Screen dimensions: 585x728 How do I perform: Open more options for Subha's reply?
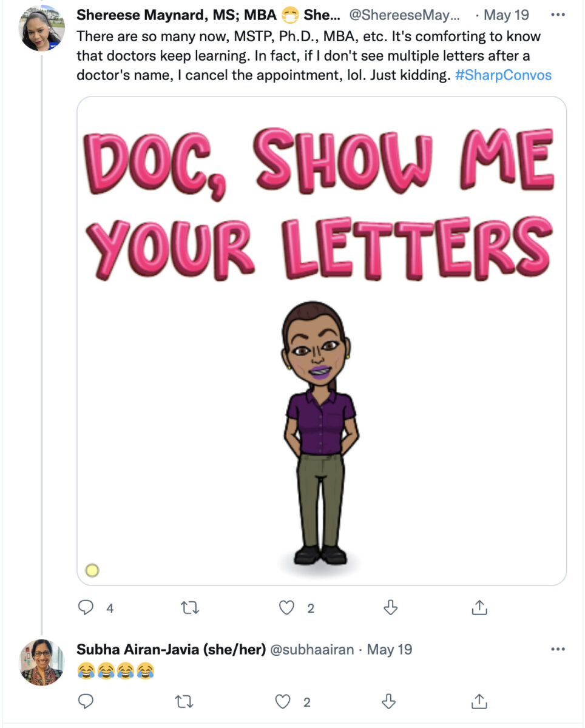point(557,650)
